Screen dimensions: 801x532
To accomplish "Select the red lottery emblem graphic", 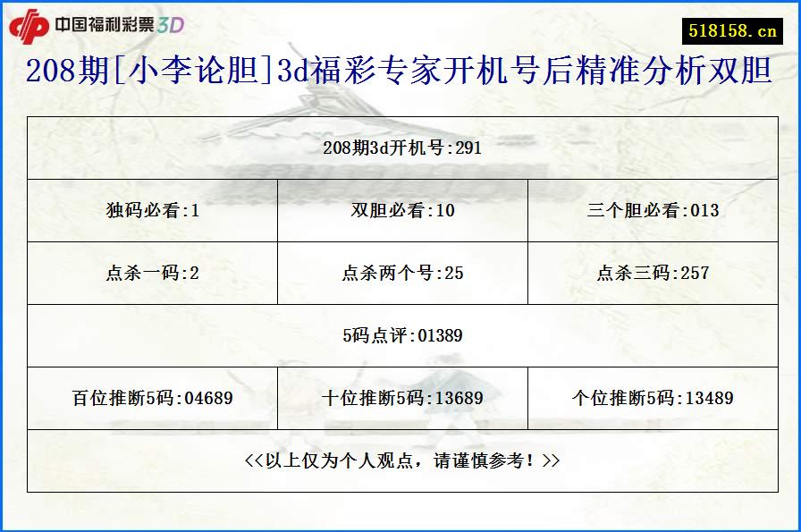I will pos(33,23).
